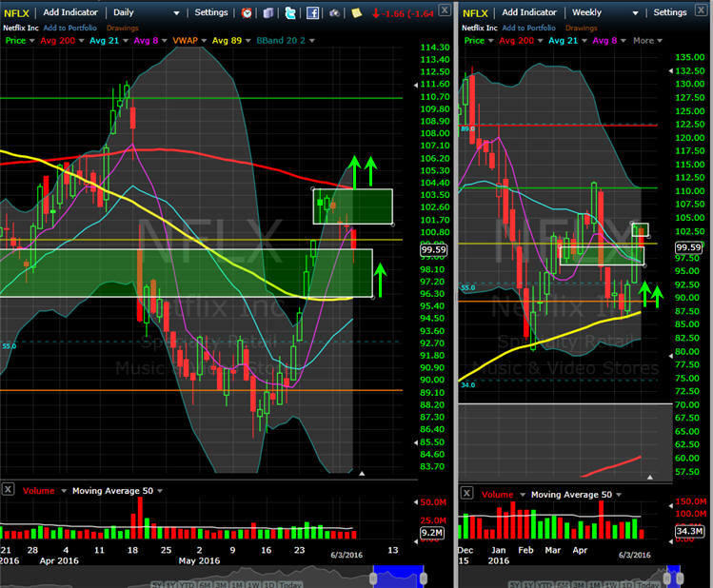
Task: Click Add Indicator in the daily chart
Action: pyautogui.click(x=72, y=12)
